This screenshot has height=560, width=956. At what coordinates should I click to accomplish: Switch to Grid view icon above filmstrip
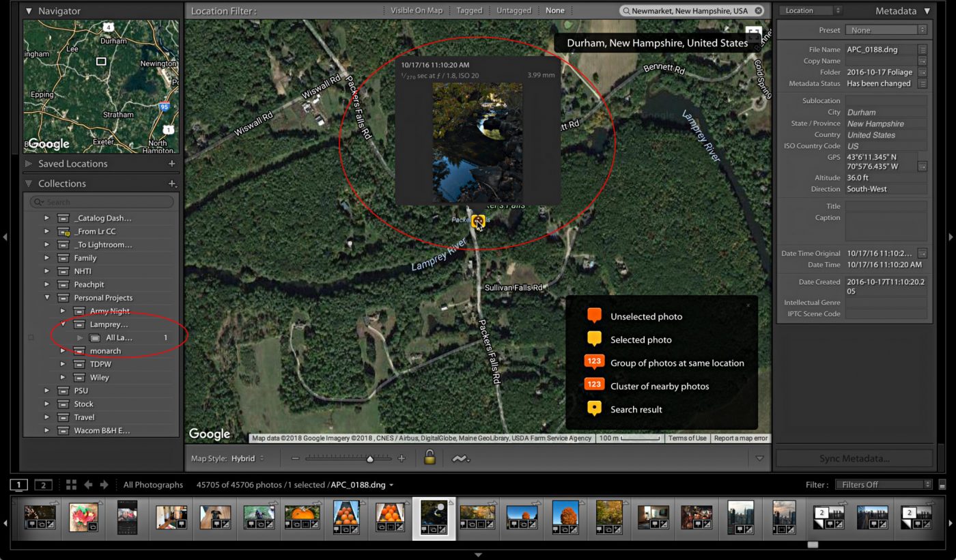tap(71, 485)
